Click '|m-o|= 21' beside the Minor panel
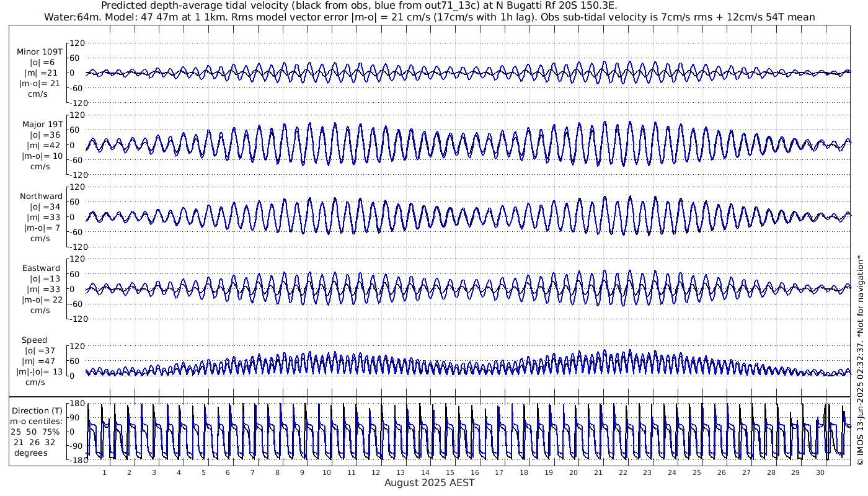This screenshot has width=868, height=496. [x=40, y=84]
